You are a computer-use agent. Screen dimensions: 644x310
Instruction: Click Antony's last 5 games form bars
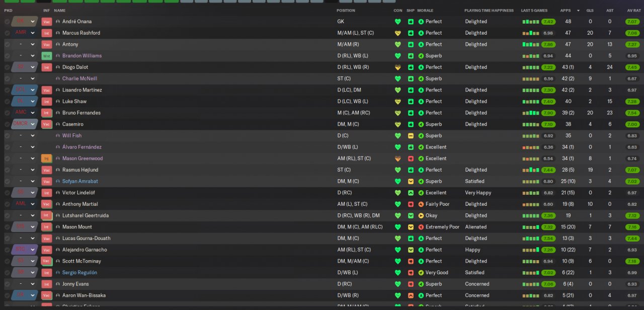tap(531, 44)
